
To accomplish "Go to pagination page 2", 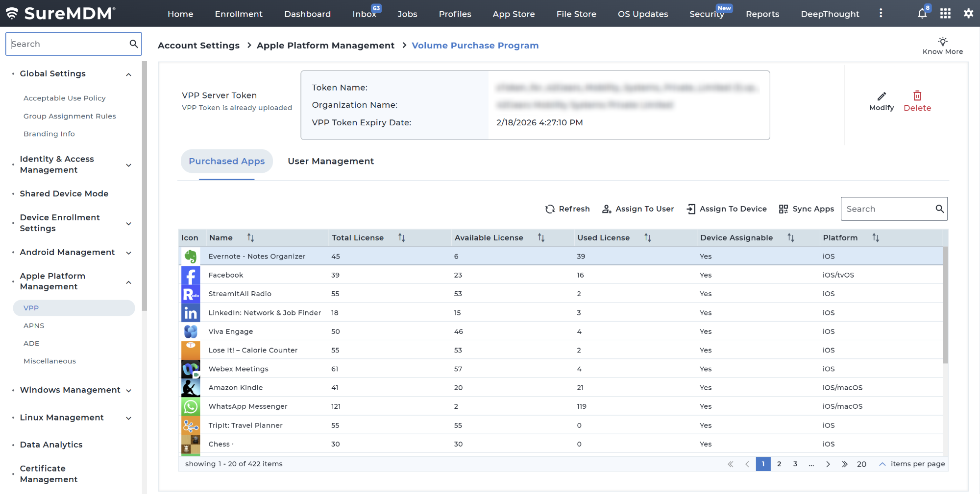I will click(x=779, y=464).
